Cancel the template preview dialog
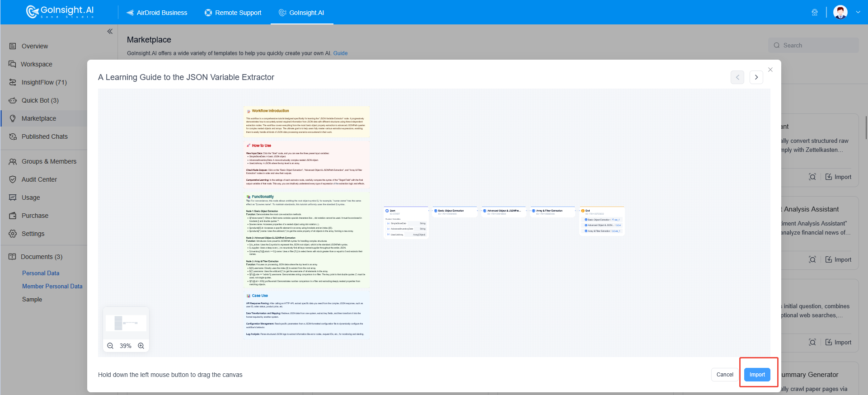The height and width of the screenshot is (395, 868). [725, 374]
